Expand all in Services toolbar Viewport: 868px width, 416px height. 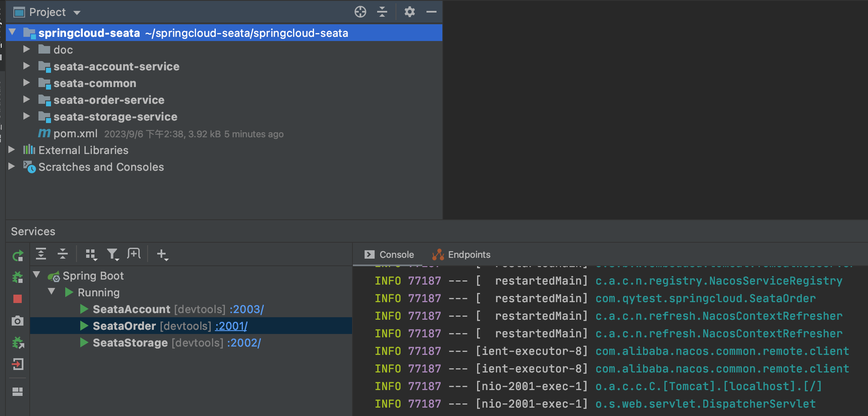coord(41,254)
